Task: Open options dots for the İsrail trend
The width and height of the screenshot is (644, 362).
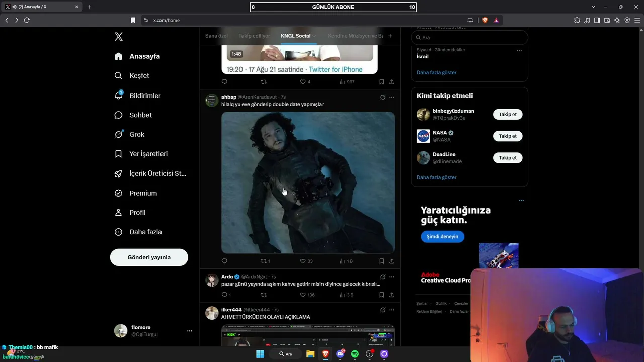Action: [519, 51]
